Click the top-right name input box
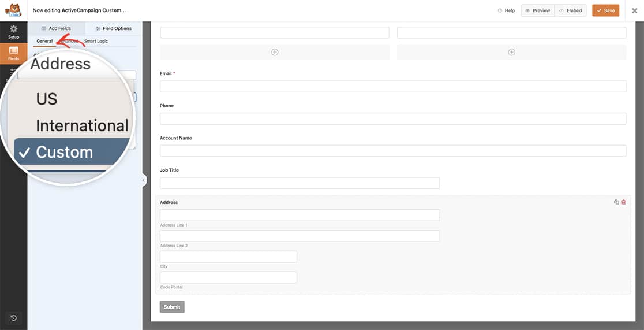The width and height of the screenshot is (644, 330). click(x=511, y=32)
